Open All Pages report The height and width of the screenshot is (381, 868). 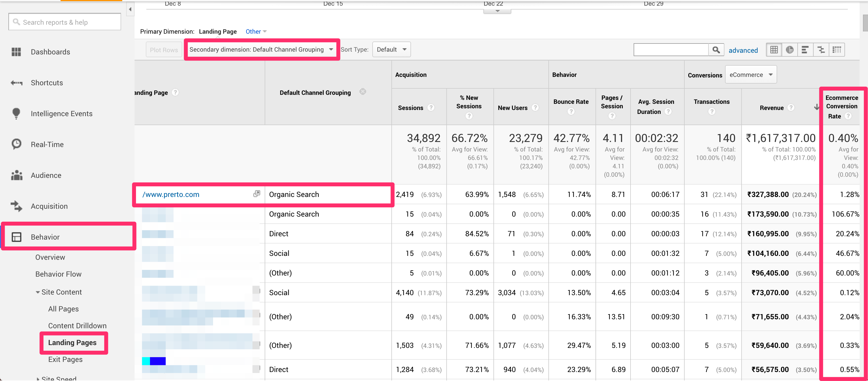coord(63,309)
